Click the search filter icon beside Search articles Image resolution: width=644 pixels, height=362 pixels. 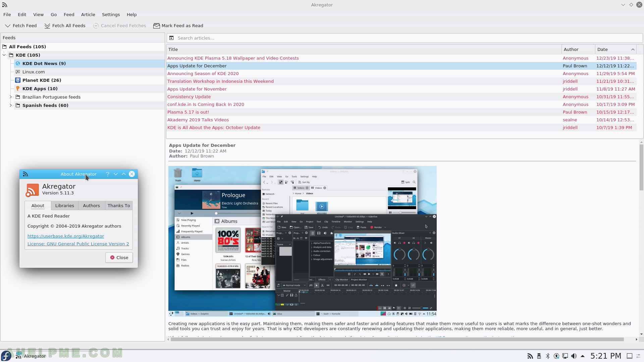tap(171, 38)
